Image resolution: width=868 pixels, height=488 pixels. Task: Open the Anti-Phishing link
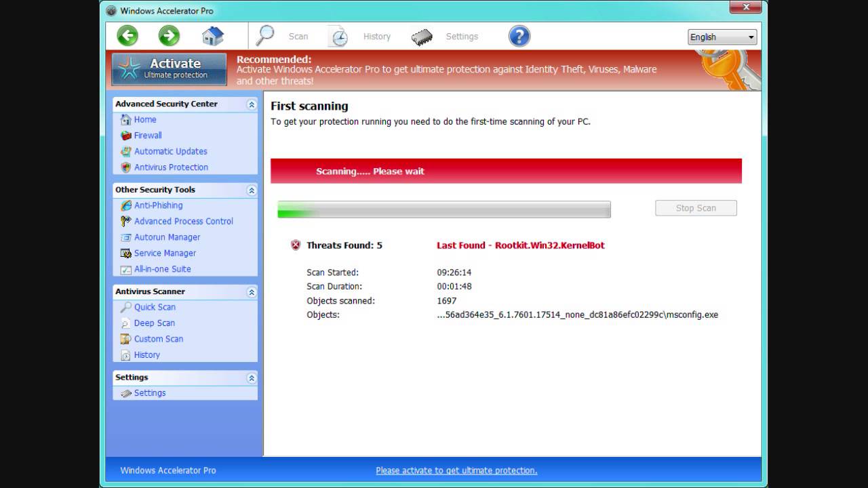158,205
